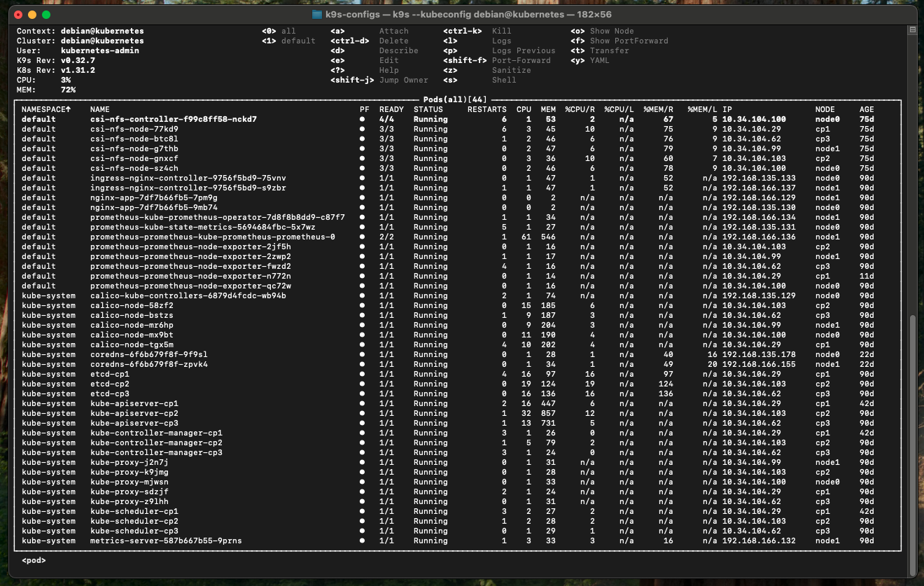924x586 pixels.
Task: Select the kube-apiserver-cp2 pod row
Action: (x=134, y=414)
